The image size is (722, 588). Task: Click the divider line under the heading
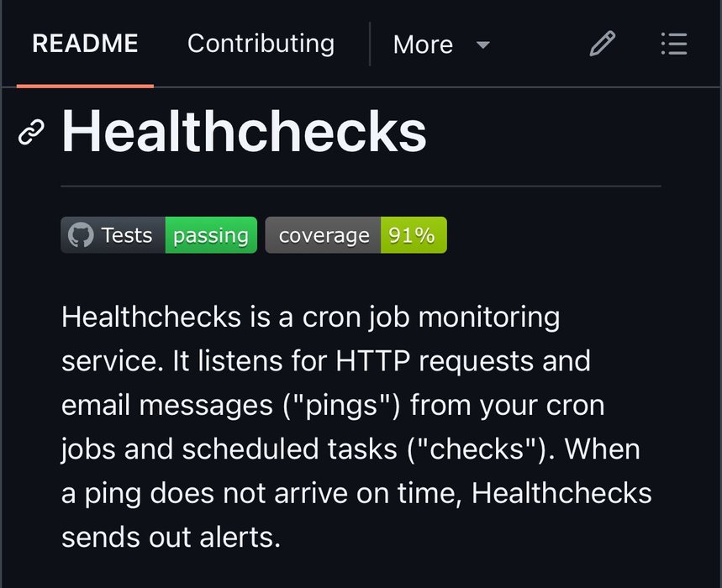pos(361,185)
